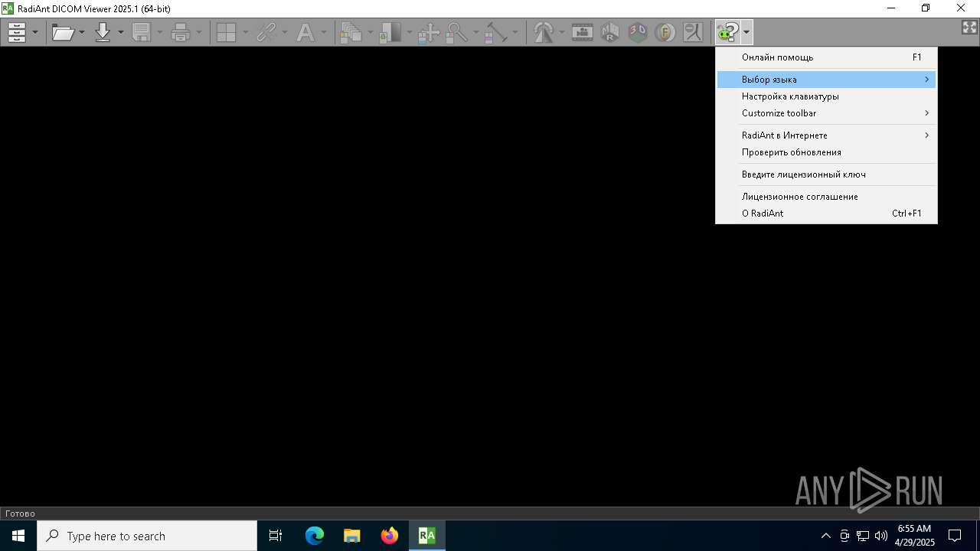Click the volume speaker tray icon
The image size is (980, 551).
[881, 536]
